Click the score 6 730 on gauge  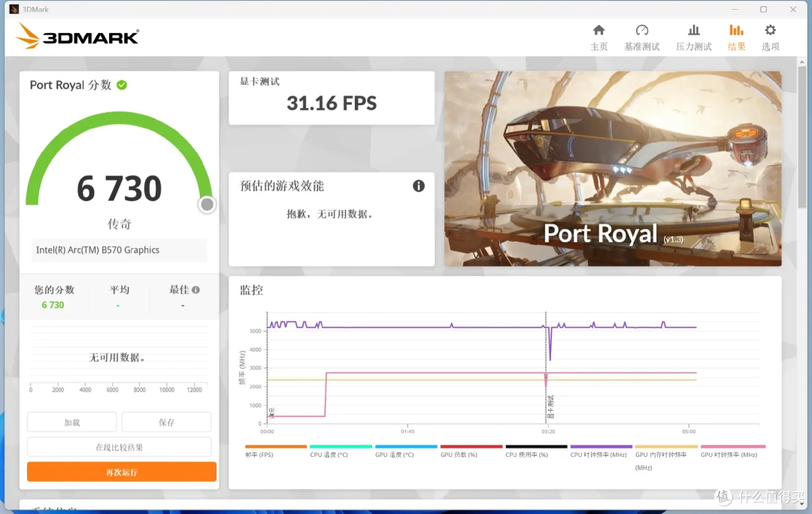coord(119,189)
